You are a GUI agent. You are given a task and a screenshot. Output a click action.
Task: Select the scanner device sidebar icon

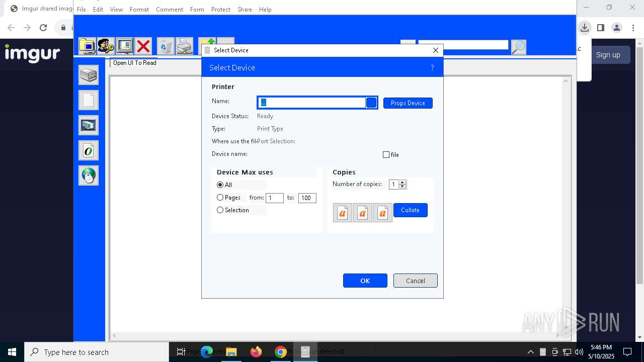click(89, 75)
